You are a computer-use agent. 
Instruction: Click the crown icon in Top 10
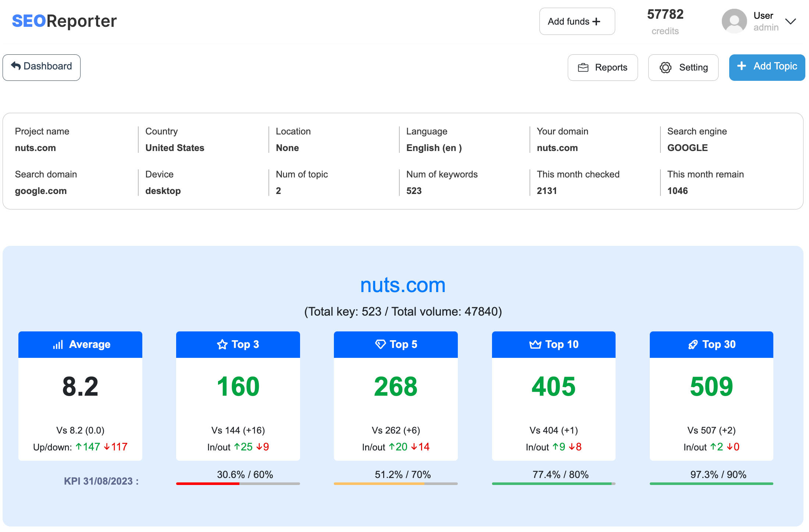click(x=535, y=344)
